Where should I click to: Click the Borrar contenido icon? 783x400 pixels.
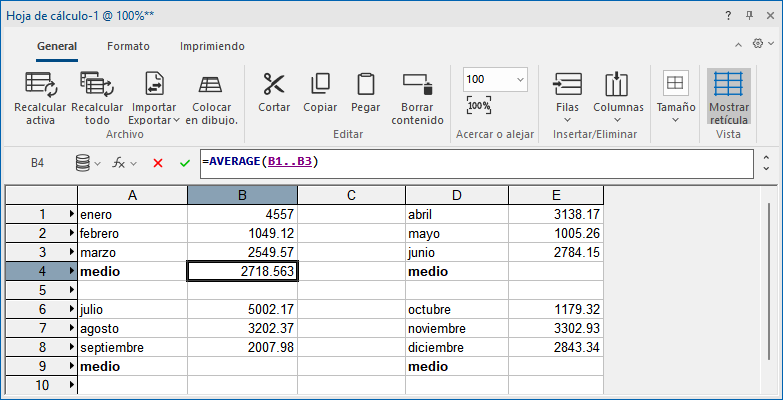tap(417, 84)
